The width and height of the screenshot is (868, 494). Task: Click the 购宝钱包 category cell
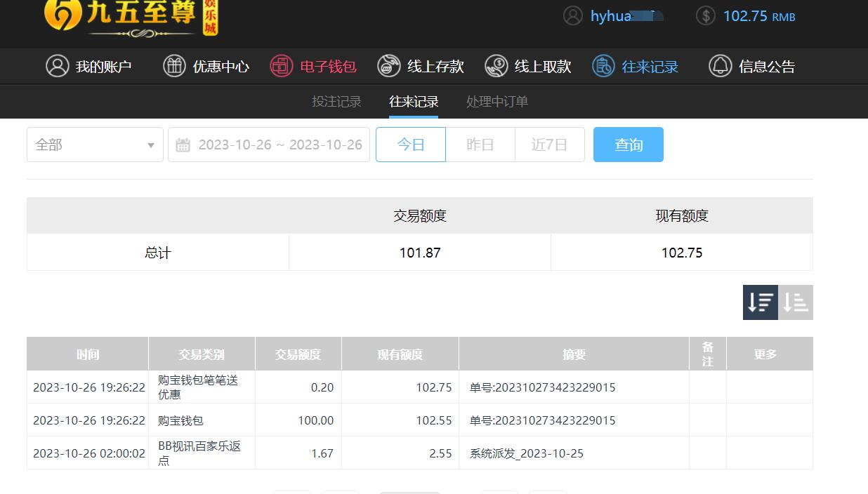(x=180, y=420)
